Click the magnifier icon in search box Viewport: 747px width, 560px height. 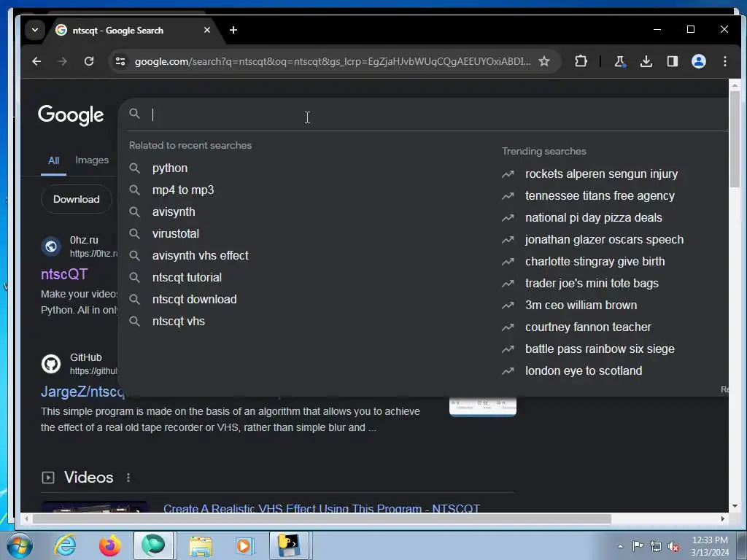(x=135, y=114)
